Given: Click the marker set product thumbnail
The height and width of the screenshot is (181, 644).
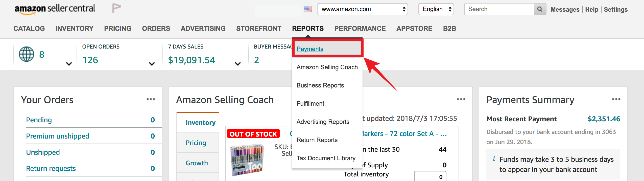Looking at the screenshot, I should pos(247,160).
